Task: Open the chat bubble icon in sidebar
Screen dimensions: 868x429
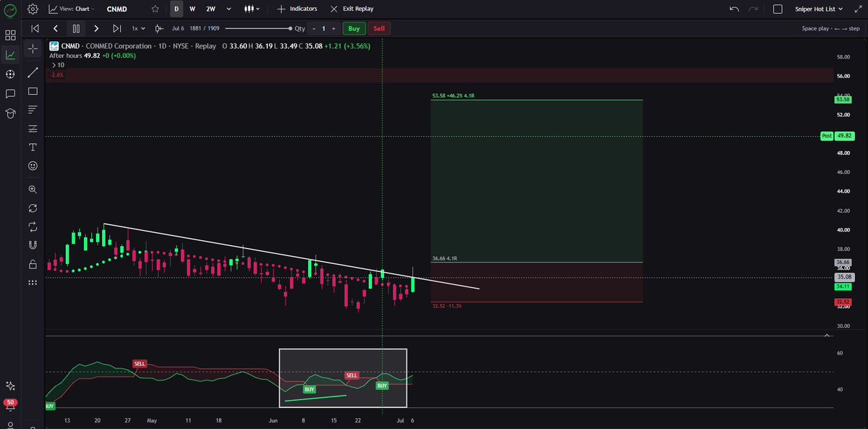Action: pos(10,94)
